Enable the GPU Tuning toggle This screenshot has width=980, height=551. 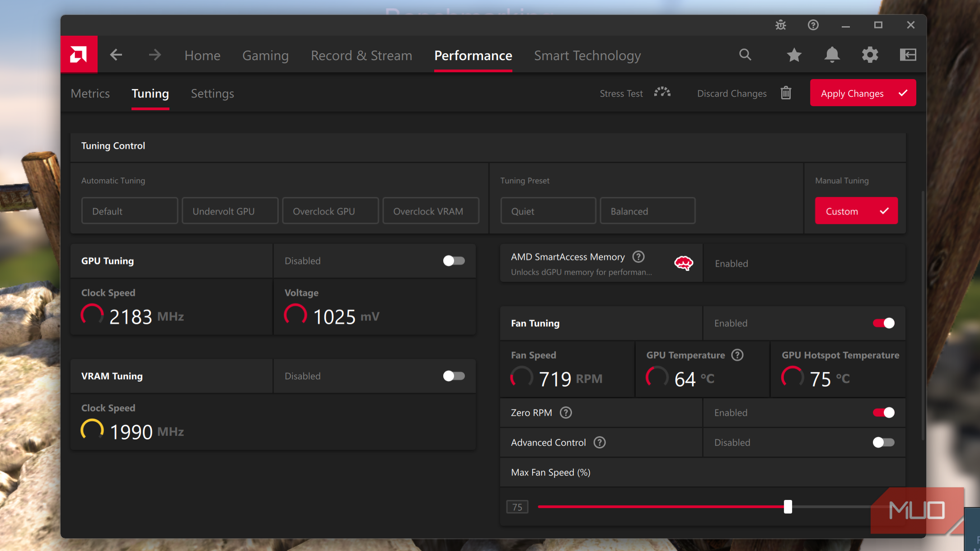click(x=454, y=261)
